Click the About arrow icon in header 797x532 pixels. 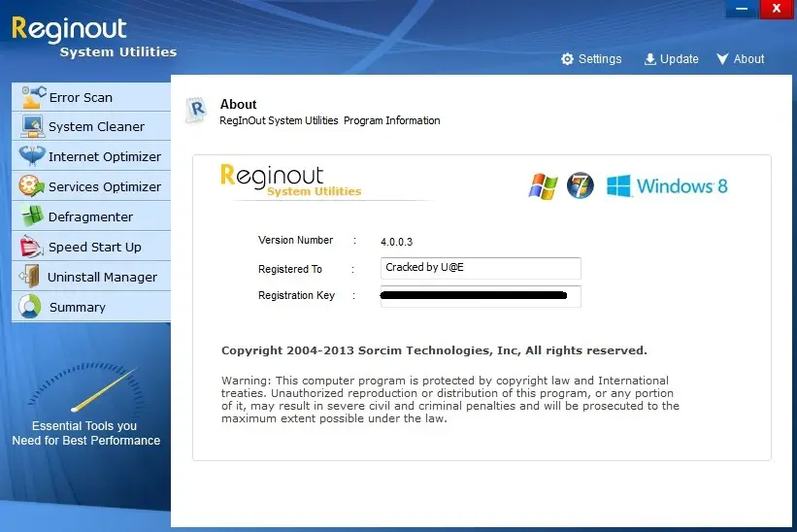[x=722, y=59]
